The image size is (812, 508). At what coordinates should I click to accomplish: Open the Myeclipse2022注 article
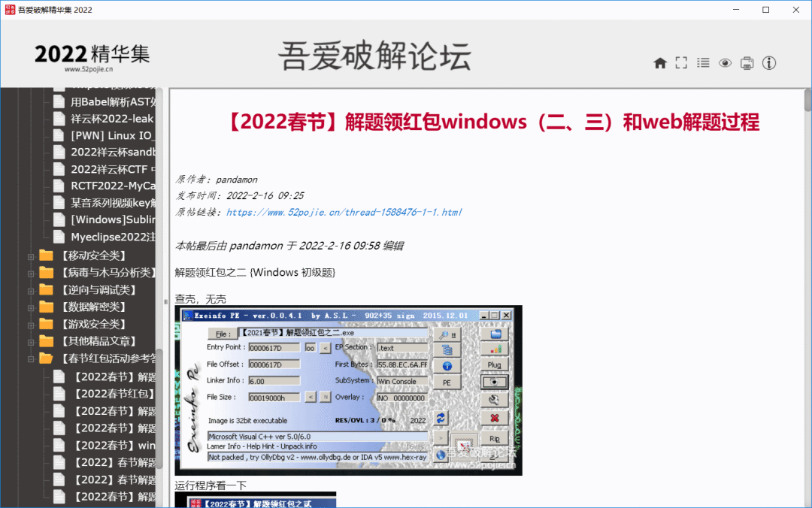click(113, 237)
